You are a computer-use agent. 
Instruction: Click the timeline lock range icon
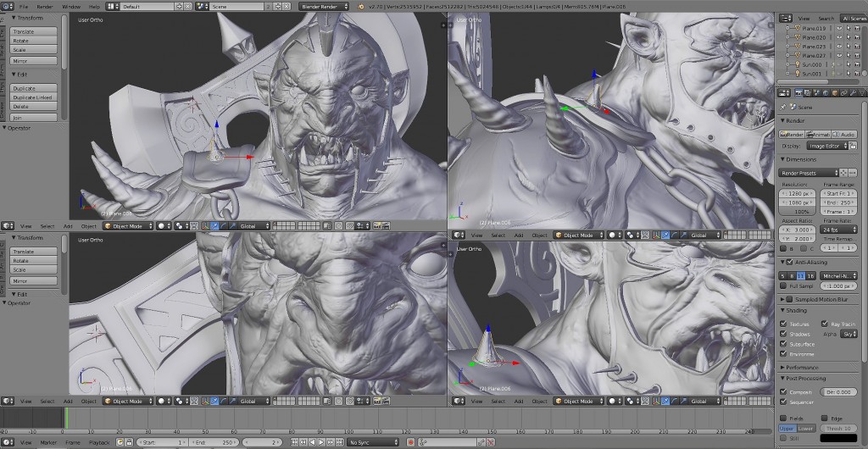point(129,442)
